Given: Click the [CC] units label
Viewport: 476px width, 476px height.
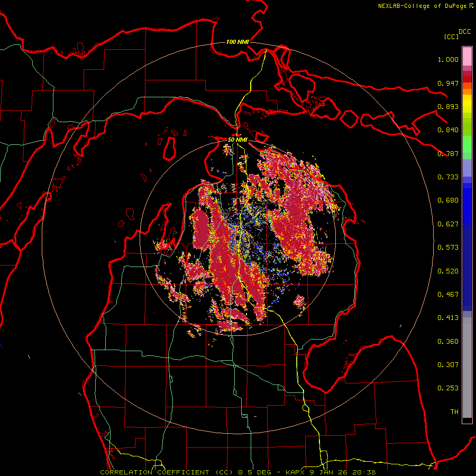Looking at the screenshot, I should click(x=451, y=36).
